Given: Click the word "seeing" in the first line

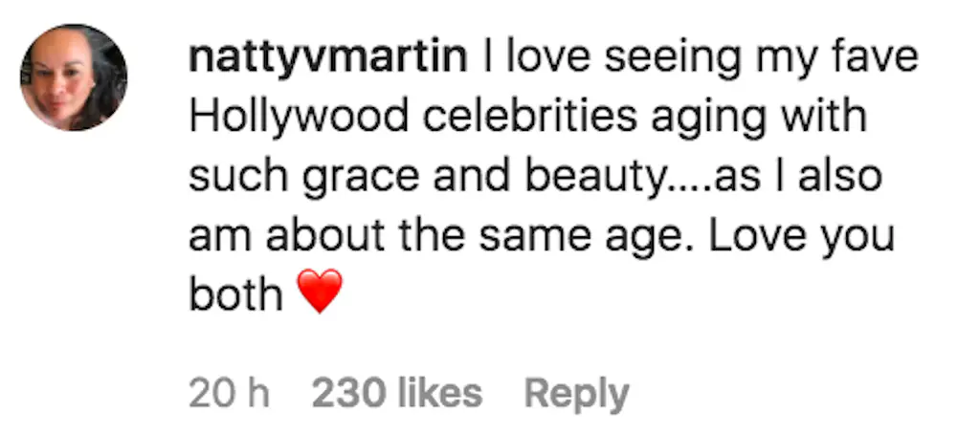Looking at the screenshot, I should click(644, 59).
